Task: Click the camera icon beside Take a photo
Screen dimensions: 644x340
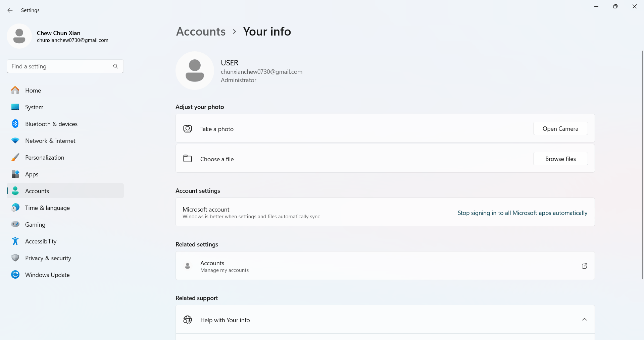Action: [x=188, y=129]
